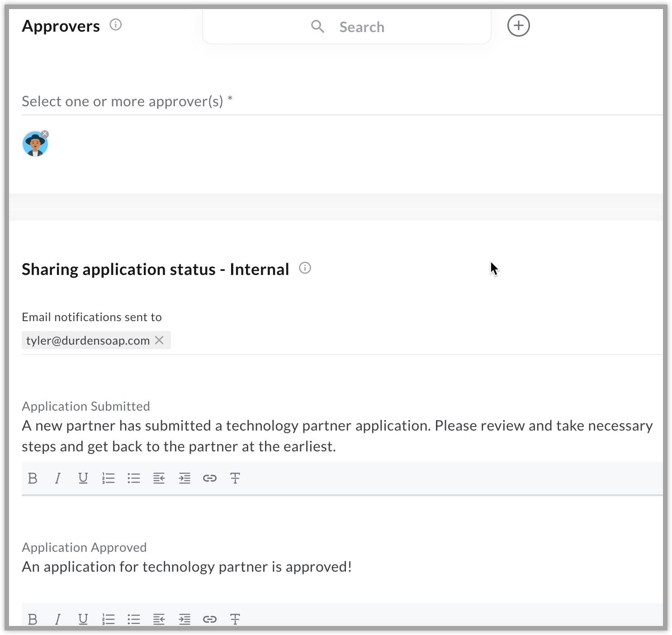The image size is (672, 635).
Task: Click the plus icon to add approver
Action: [x=518, y=25]
